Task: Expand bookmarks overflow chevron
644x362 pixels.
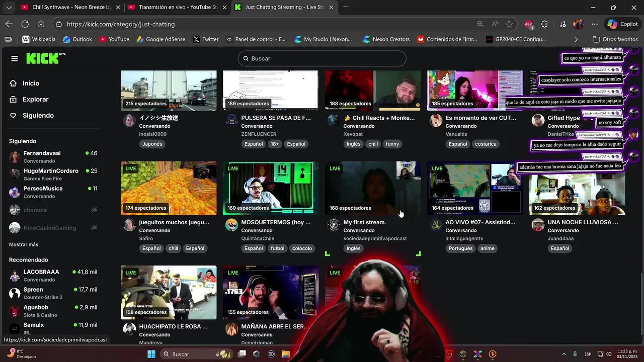Action: point(576,39)
